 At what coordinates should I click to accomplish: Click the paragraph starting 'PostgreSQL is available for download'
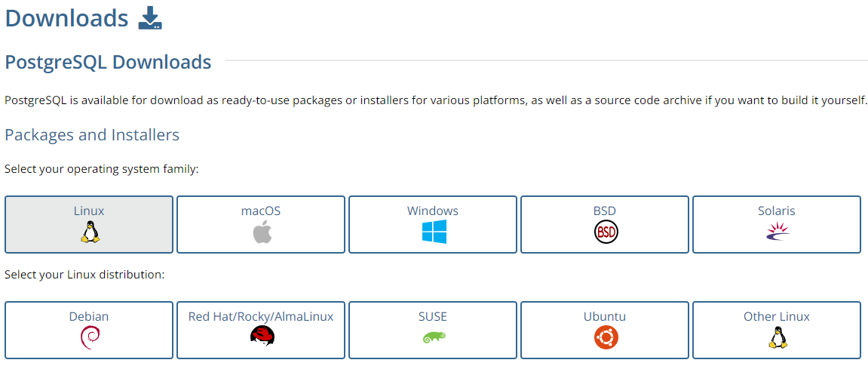pyautogui.click(x=436, y=101)
